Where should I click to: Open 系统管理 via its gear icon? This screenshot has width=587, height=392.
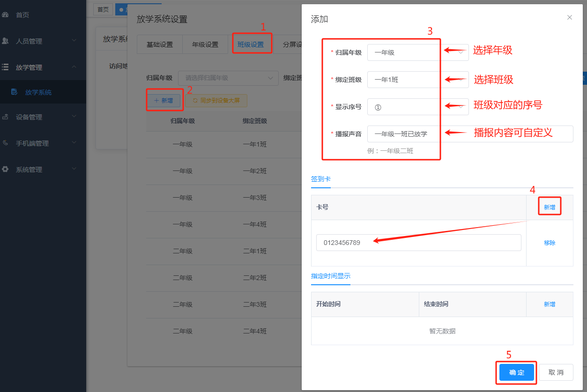coord(6,169)
